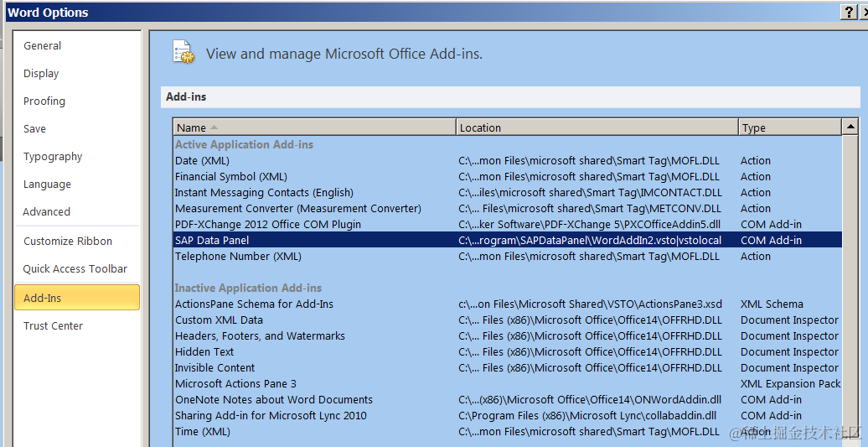Sort add-ins by Type column header
This screenshot has height=447, width=868.
pyautogui.click(x=790, y=127)
